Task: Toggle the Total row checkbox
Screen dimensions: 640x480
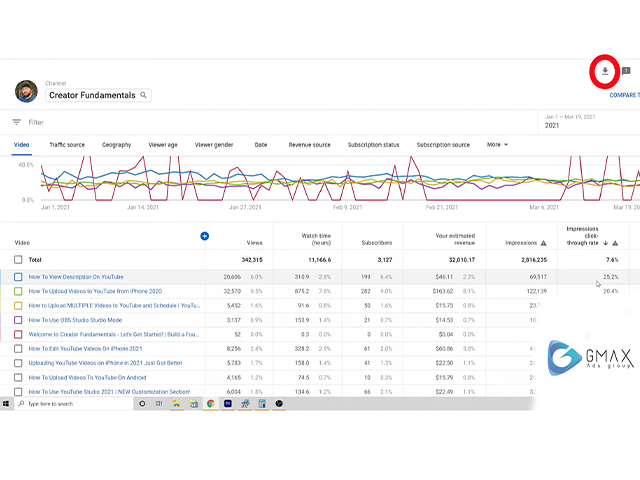Action: click(18, 260)
